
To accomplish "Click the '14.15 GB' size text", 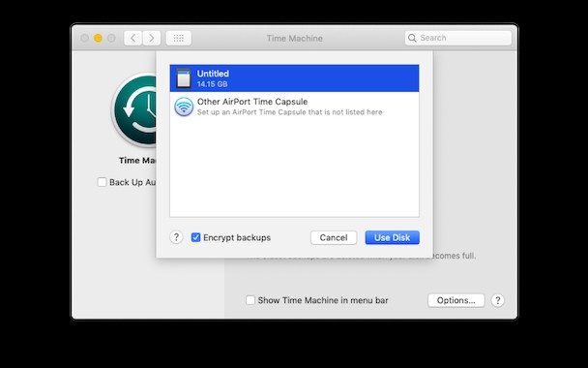I will [x=212, y=84].
